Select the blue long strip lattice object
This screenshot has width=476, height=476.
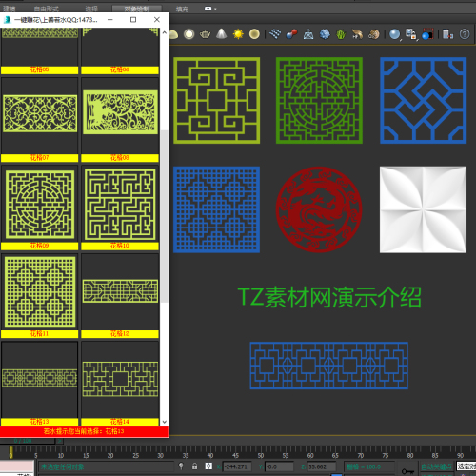[x=328, y=366]
